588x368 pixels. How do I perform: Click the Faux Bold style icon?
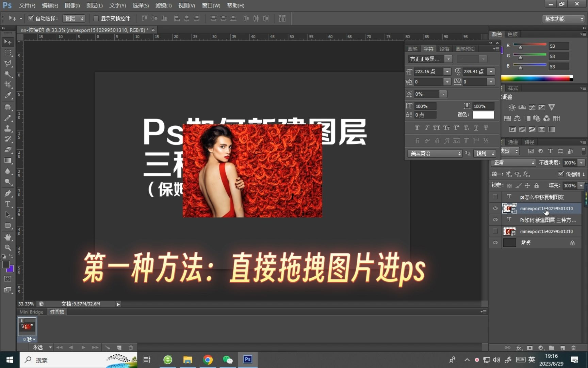pyautogui.click(x=417, y=128)
